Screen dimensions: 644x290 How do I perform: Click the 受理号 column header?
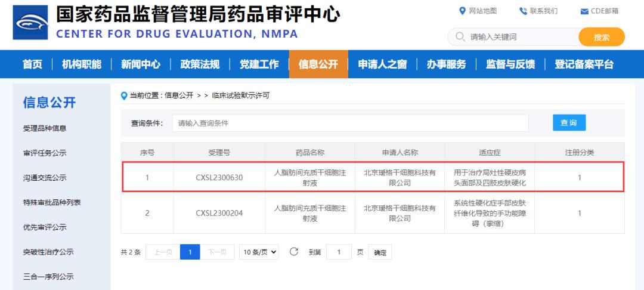pyautogui.click(x=219, y=153)
